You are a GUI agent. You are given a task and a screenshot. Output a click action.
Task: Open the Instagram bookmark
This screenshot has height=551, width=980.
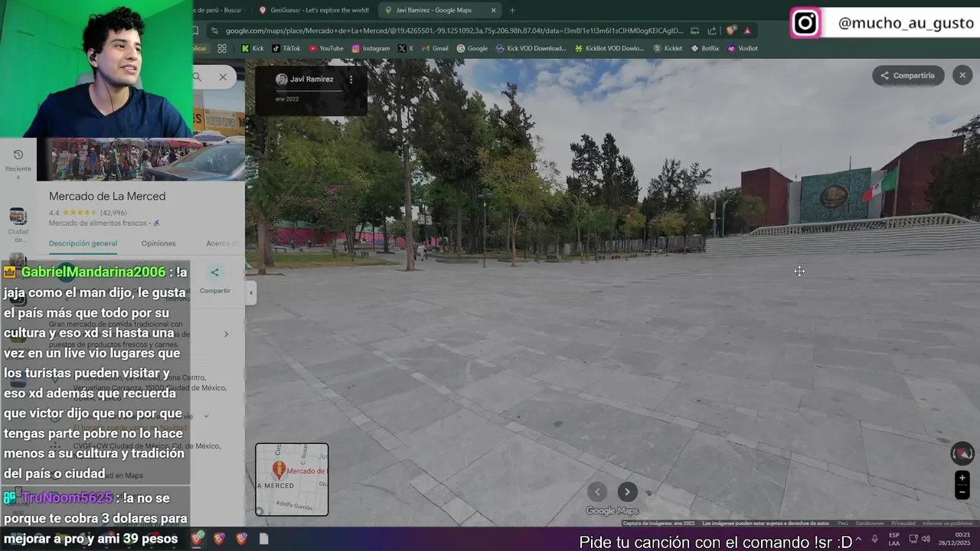pyautogui.click(x=371, y=48)
